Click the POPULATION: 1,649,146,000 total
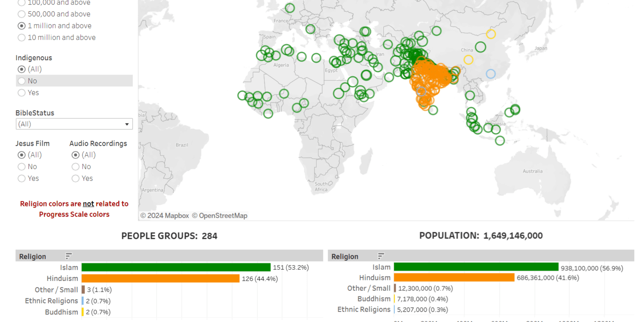 [x=481, y=236]
